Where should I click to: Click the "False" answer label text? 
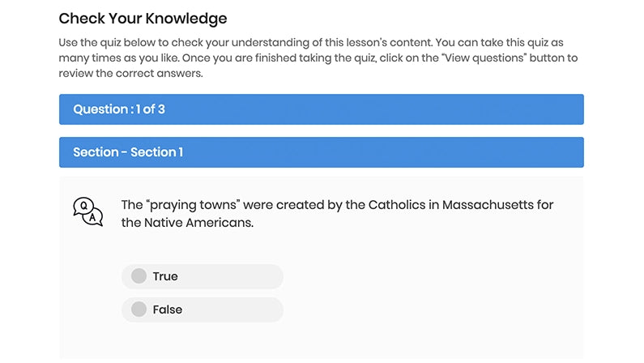pyautogui.click(x=168, y=310)
